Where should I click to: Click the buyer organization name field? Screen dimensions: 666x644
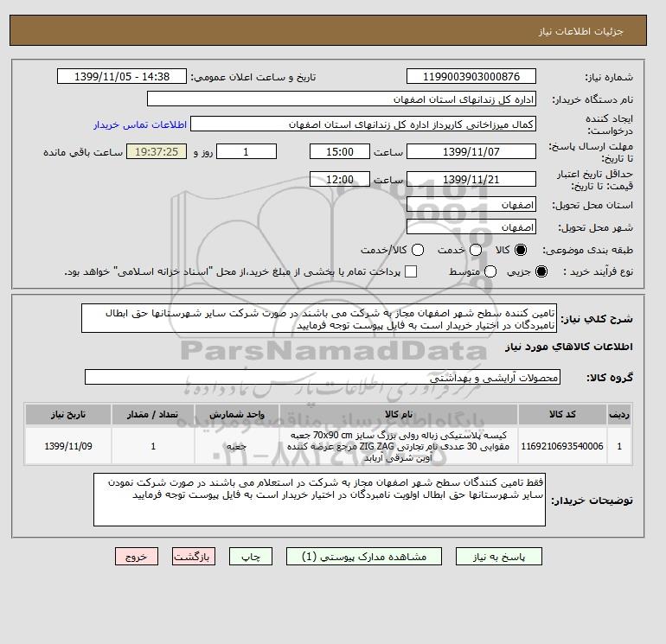click(x=342, y=99)
